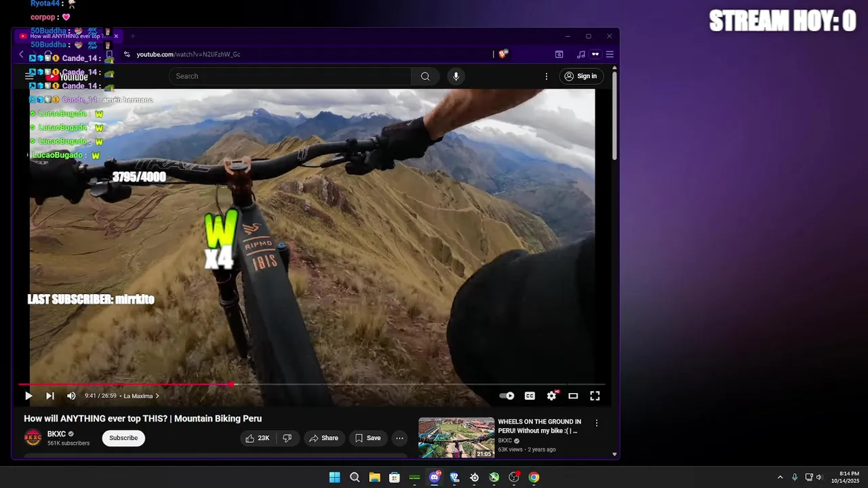
Task: Open SteelSeries app from taskbar
Action: click(474, 477)
